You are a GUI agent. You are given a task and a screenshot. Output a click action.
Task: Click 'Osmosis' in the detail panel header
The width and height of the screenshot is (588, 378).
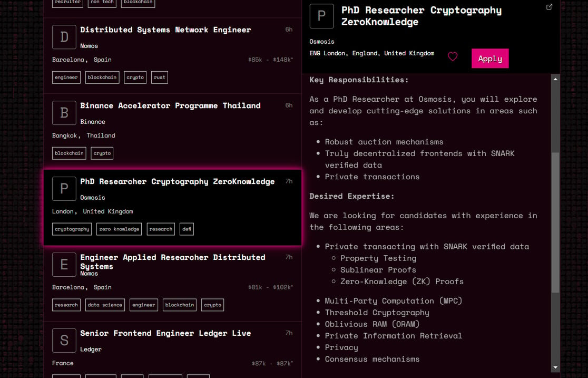pyautogui.click(x=322, y=42)
